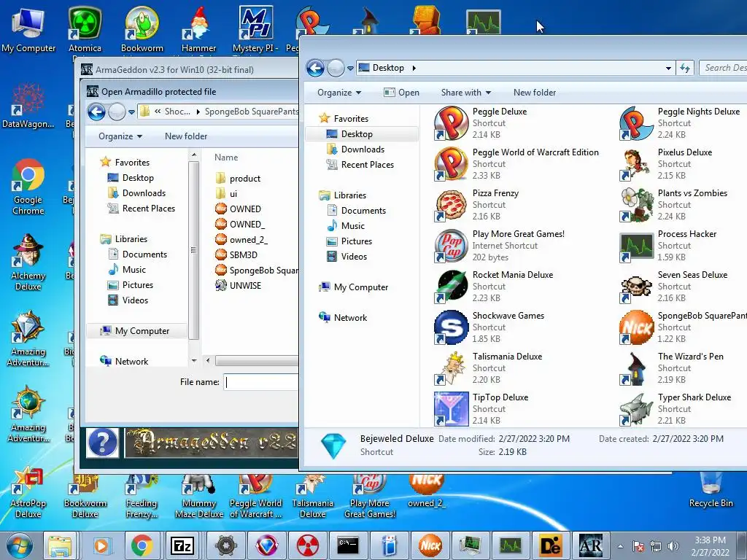747x560 pixels.
Task: Select The Wizard's Pen shortcut
Action: pyautogui.click(x=672, y=368)
